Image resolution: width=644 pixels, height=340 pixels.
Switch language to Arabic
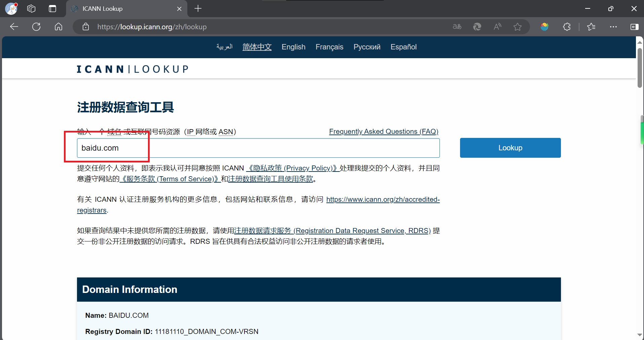click(x=224, y=47)
